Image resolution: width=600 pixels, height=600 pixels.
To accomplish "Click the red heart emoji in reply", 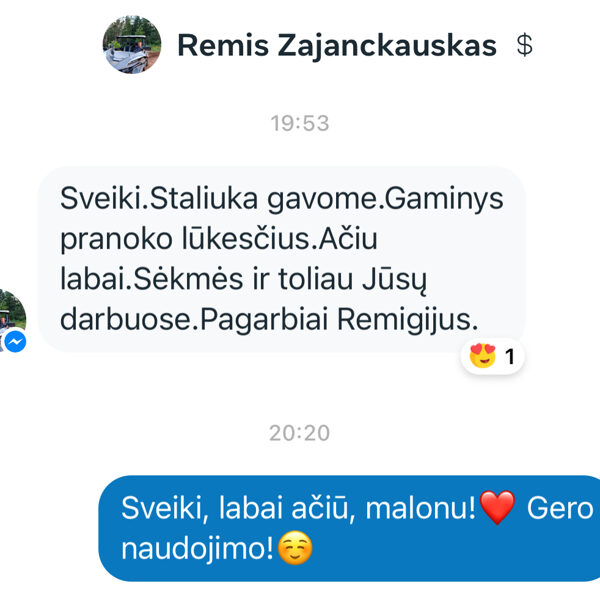I will [x=497, y=507].
